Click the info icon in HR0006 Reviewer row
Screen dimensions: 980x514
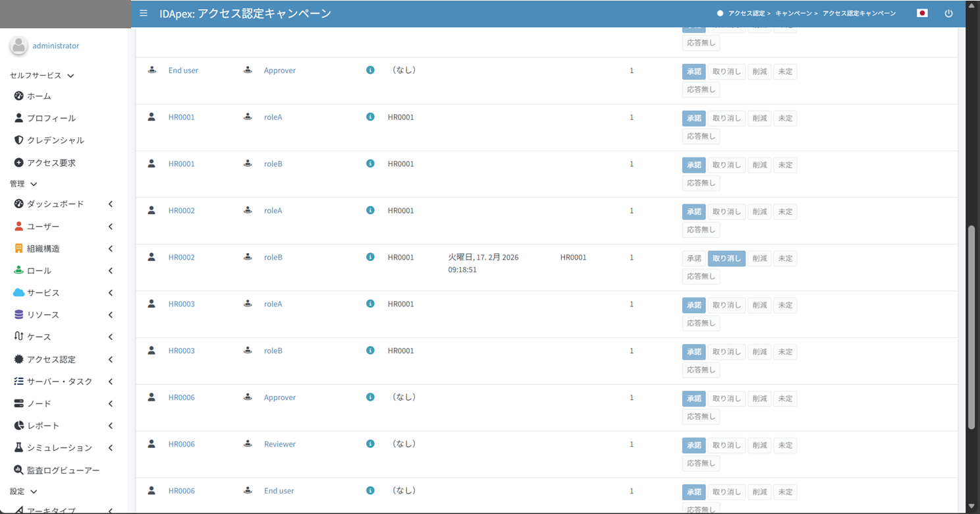(370, 444)
